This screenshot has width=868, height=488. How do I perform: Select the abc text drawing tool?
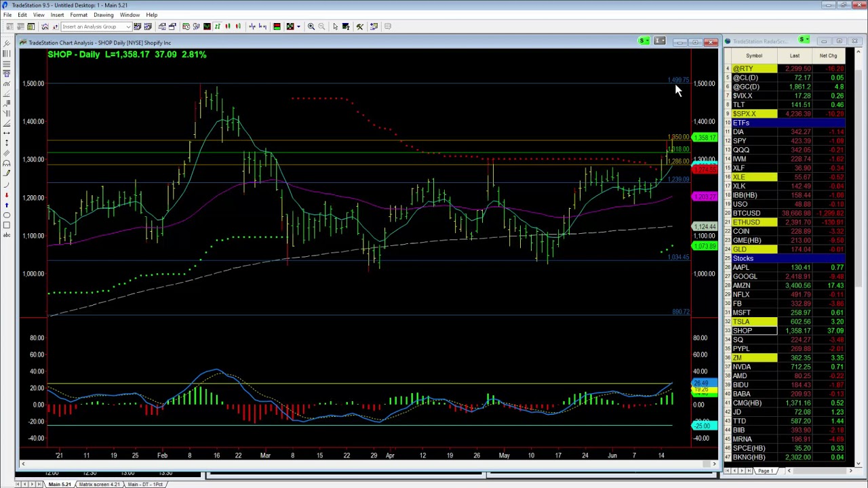(7, 235)
